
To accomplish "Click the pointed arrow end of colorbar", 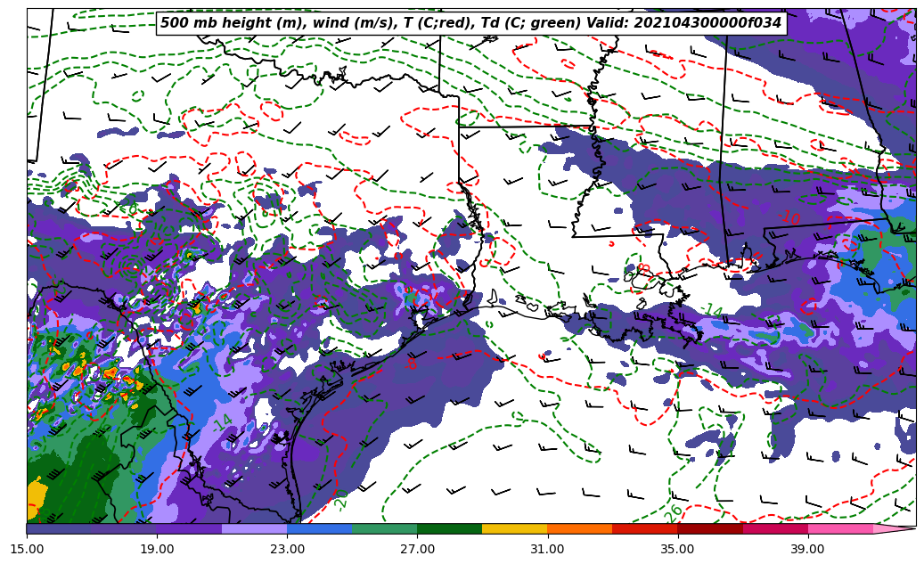I will [x=896, y=528].
